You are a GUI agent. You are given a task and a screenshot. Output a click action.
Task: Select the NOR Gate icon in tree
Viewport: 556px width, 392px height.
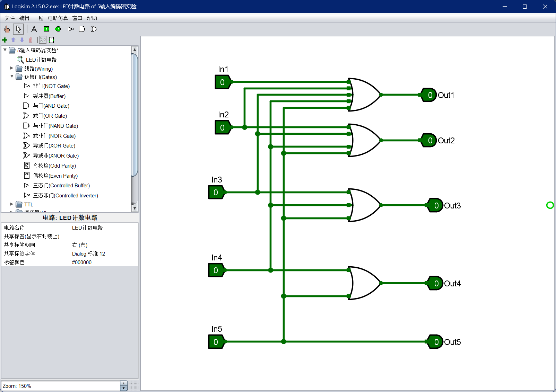26,136
